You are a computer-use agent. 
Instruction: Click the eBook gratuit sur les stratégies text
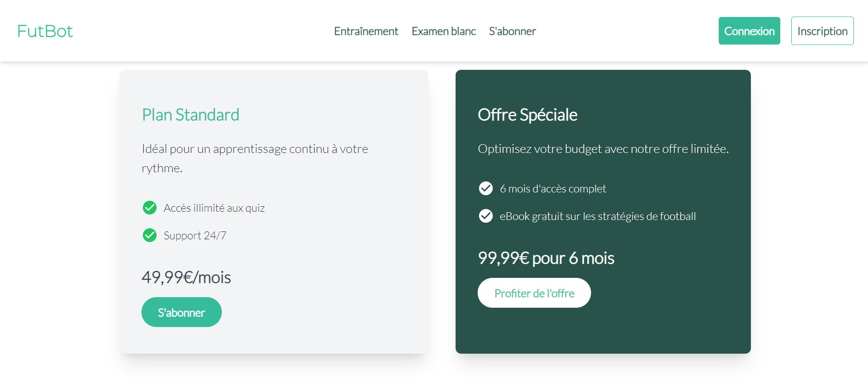tap(597, 216)
